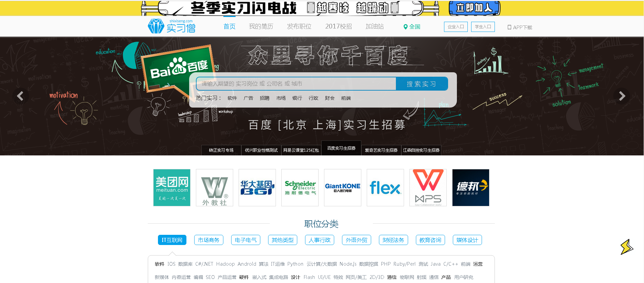Focus the internship search input field
Image resolution: width=644 pixels, height=283 pixels.
296,83
